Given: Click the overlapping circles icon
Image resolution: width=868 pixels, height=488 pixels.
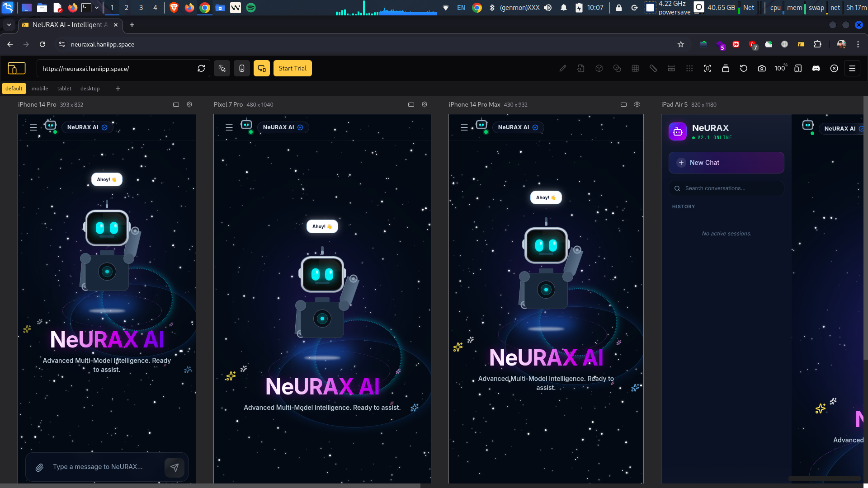Looking at the screenshot, I should coord(617,68).
